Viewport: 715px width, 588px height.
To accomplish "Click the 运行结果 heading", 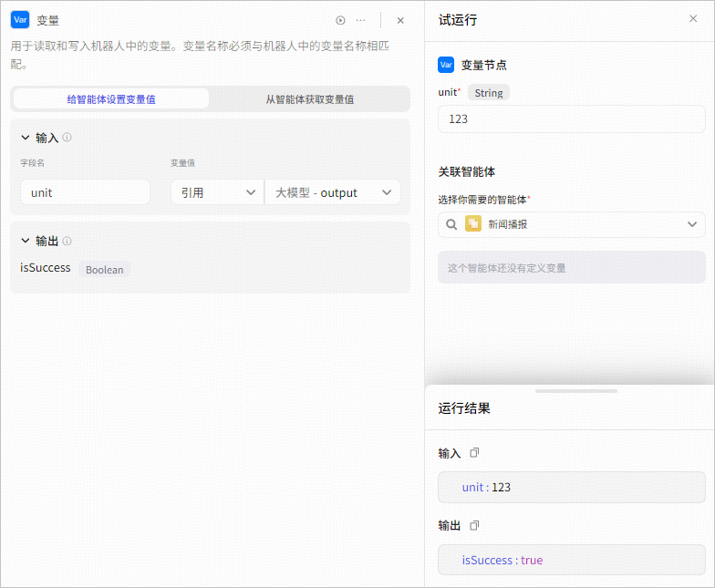I will tap(463, 408).
